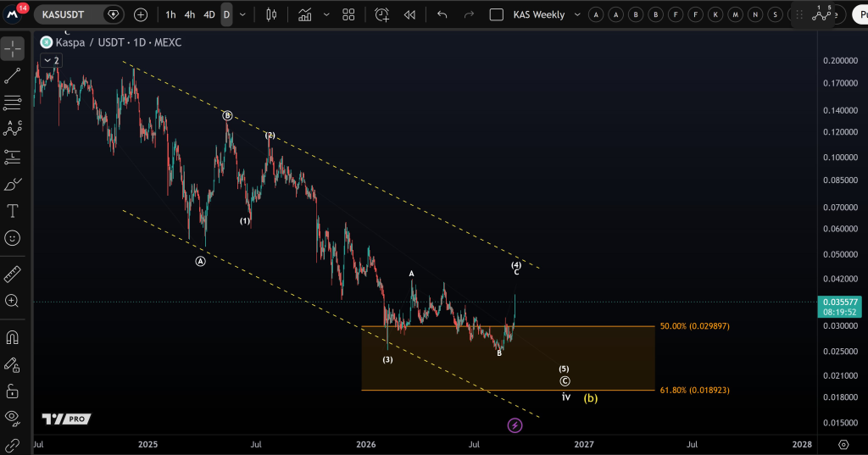Click the zoom in tool
Screen dimensions: 868x455
[x=12, y=301]
